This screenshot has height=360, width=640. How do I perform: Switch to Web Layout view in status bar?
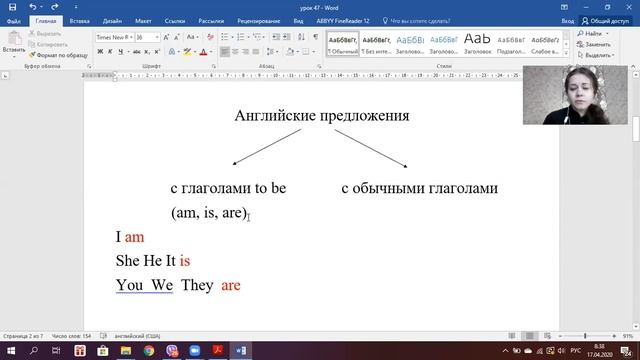coord(547,336)
